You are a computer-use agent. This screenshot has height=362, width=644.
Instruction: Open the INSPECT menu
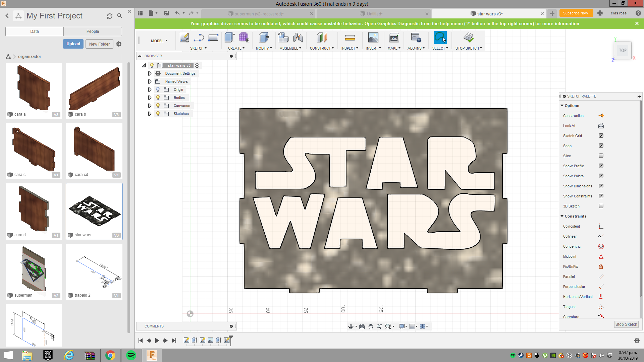(x=350, y=48)
